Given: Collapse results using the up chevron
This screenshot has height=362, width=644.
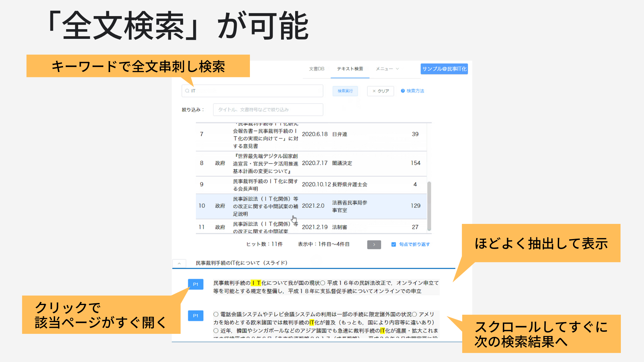Looking at the screenshot, I should [x=179, y=263].
